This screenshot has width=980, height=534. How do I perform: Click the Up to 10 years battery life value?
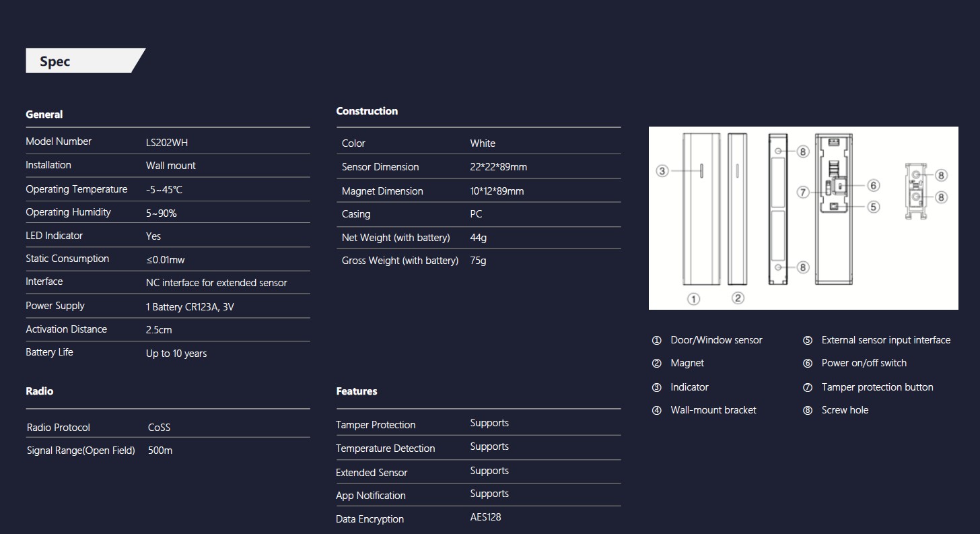[176, 354]
